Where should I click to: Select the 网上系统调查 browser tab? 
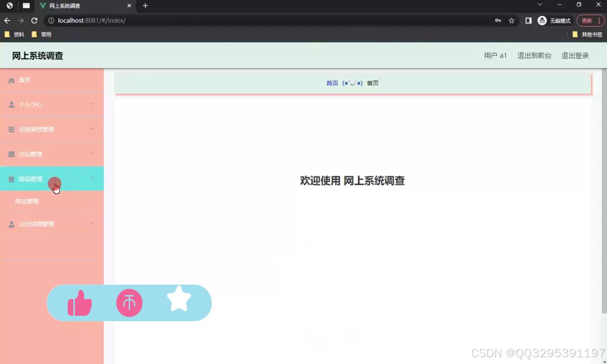85,6
